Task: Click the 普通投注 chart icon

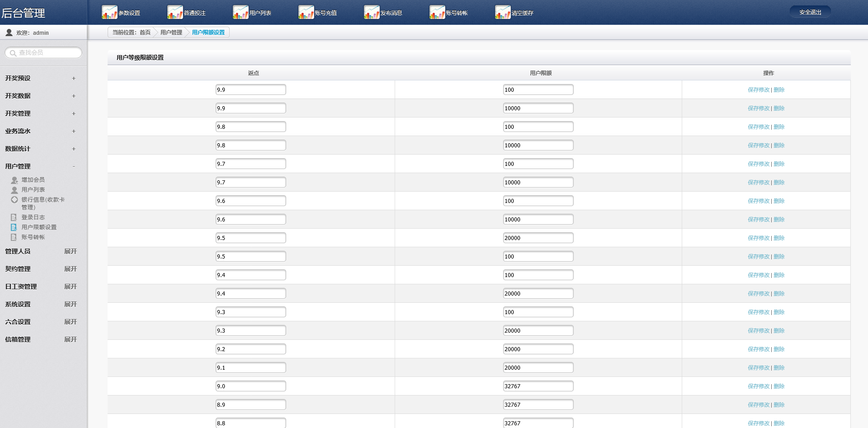Action: pyautogui.click(x=175, y=12)
